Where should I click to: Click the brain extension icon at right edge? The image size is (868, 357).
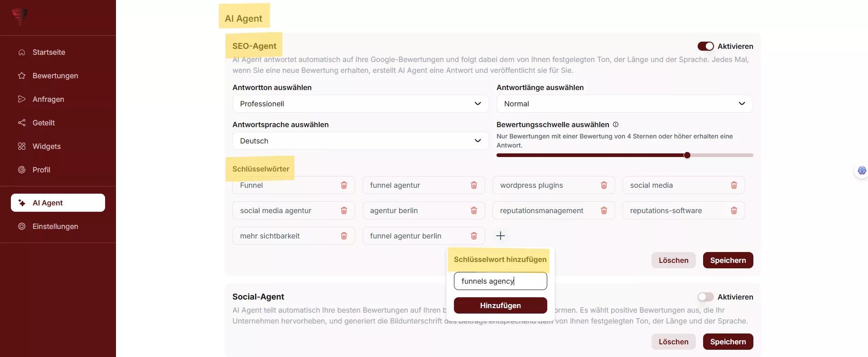862,171
